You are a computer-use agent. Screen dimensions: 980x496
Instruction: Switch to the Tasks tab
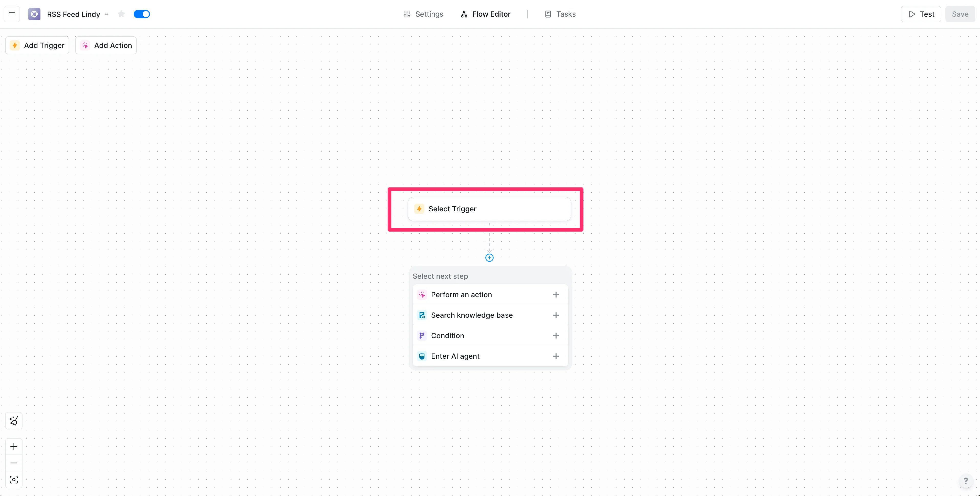click(x=560, y=14)
